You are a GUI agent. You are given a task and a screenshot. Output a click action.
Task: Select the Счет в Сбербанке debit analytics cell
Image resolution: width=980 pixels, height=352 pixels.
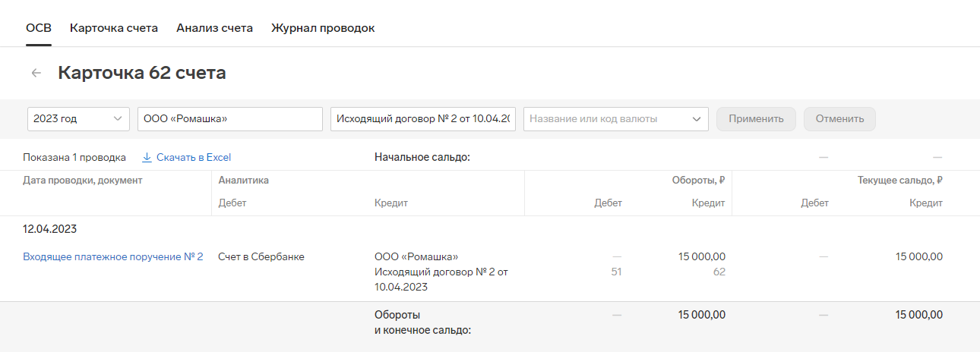[261, 257]
